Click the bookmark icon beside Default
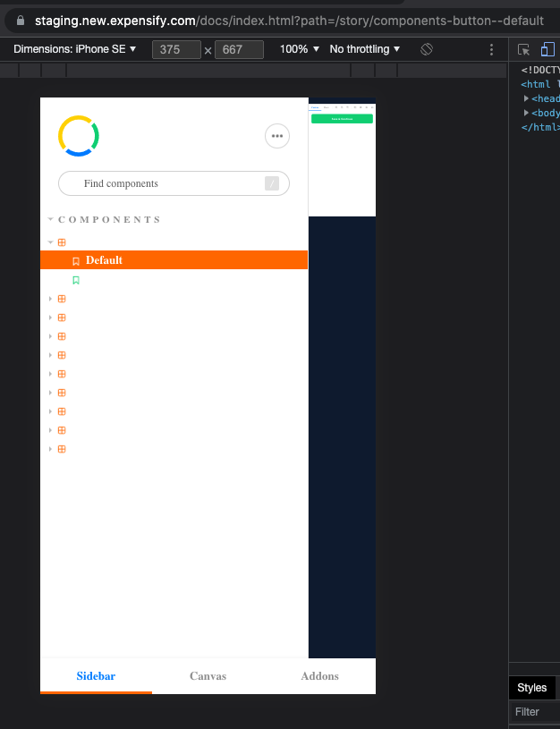This screenshot has width=560, height=729. (x=76, y=261)
